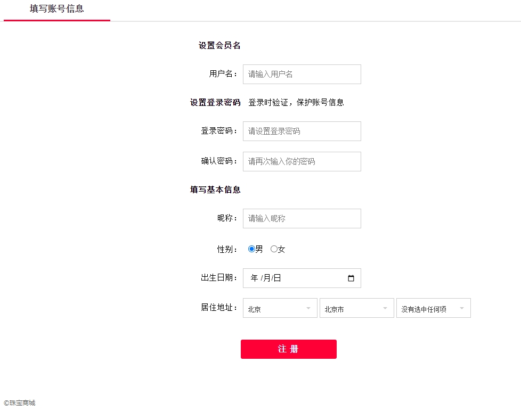Click the 性别 label
Image resolution: width=521 pixels, height=420 pixels.
(227, 249)
